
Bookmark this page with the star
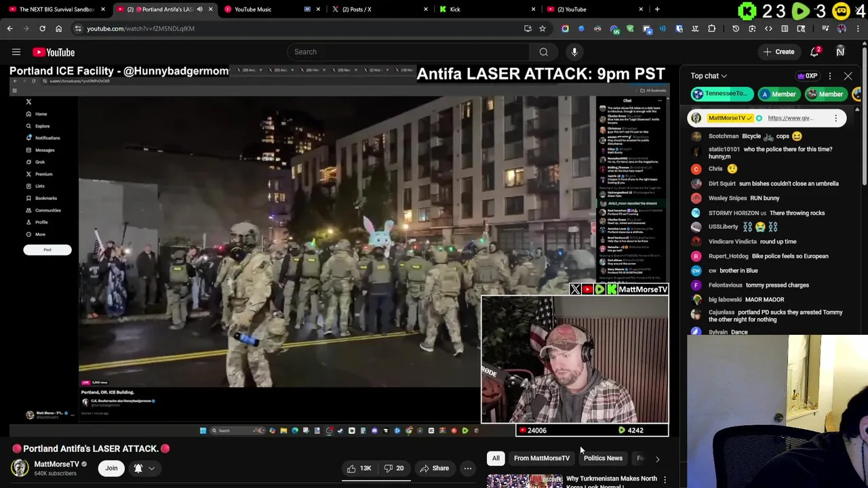[542, 28]
